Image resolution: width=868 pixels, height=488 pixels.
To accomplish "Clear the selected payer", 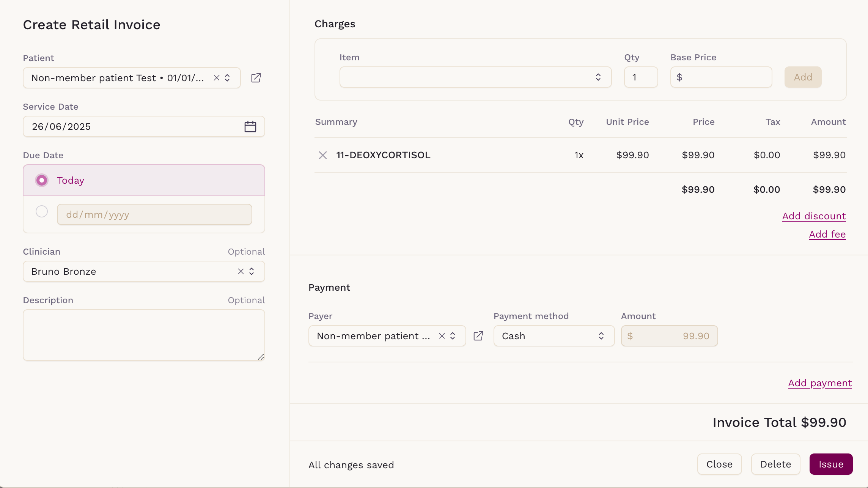I will tap(442, 336).
